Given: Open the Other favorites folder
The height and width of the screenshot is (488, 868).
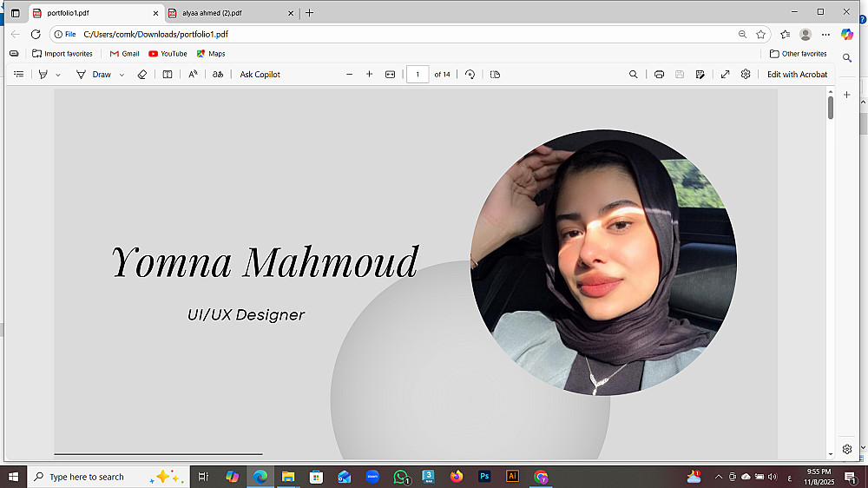Looking at the screenshot, I should (799, 54).
